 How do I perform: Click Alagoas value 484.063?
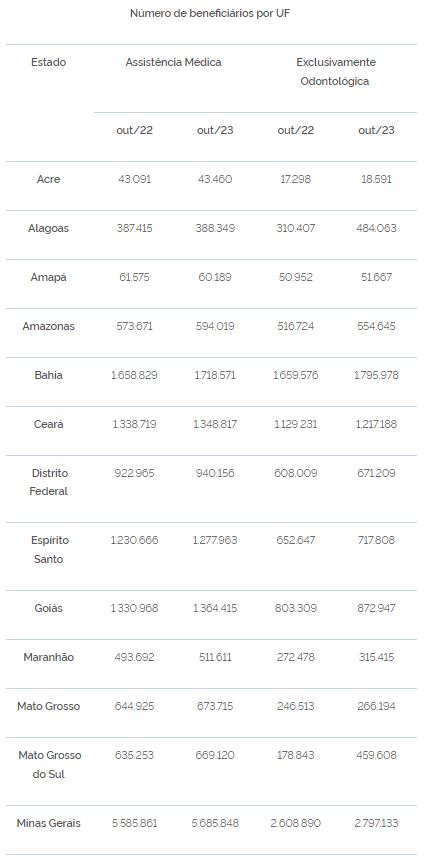[376, 228]
